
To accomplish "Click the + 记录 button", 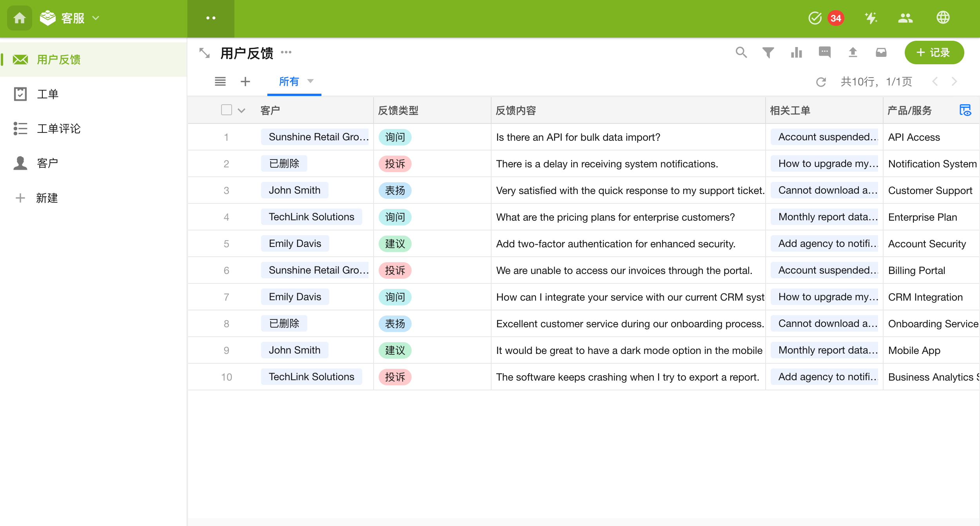I will (934, 53).
